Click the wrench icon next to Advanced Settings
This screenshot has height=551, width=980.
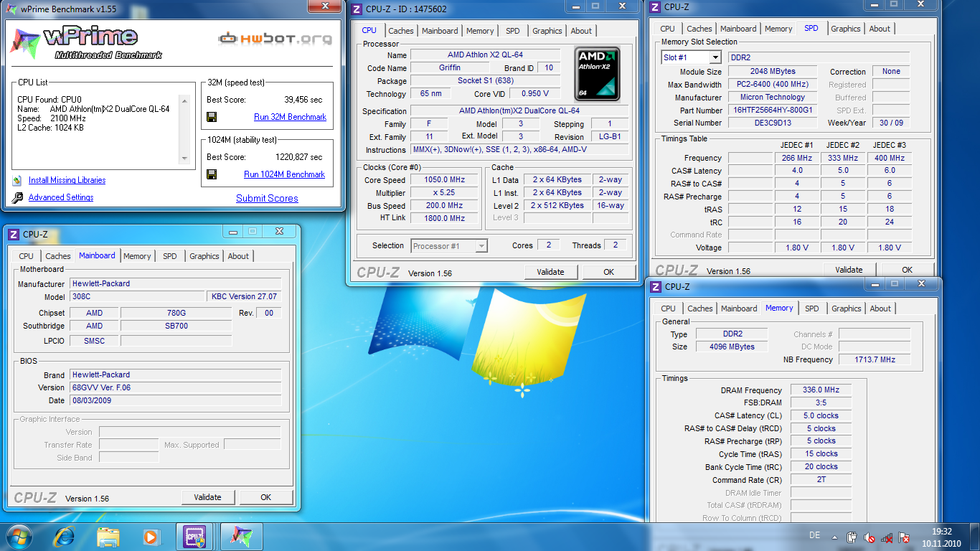(17, 197)
